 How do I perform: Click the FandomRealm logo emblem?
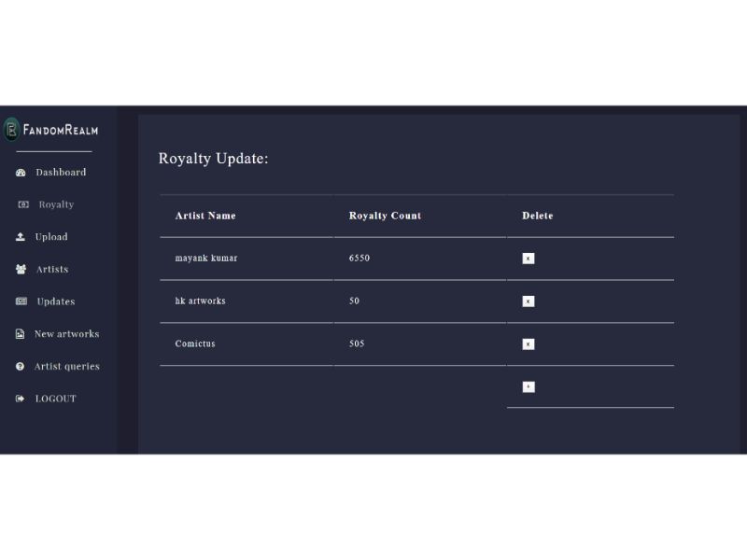(11, 130)
